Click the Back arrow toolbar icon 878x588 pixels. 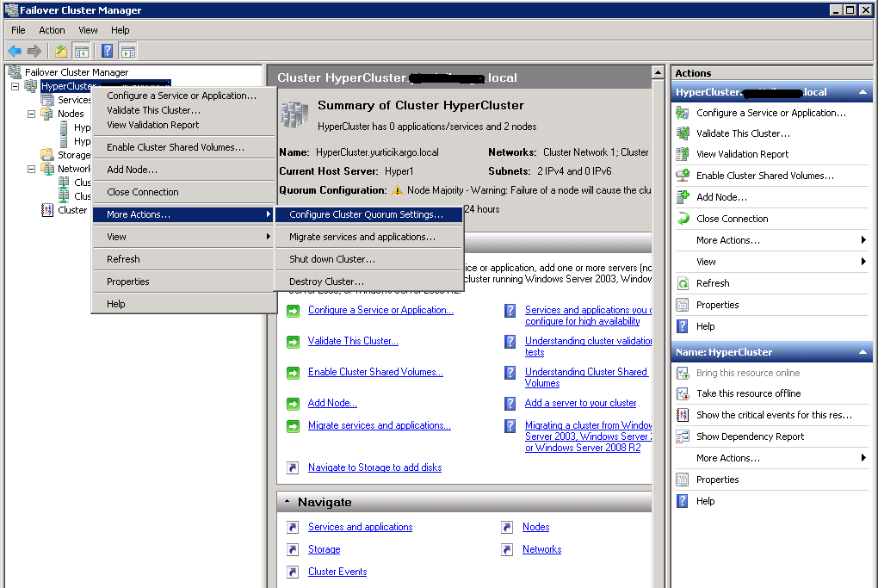pos(15,52)
